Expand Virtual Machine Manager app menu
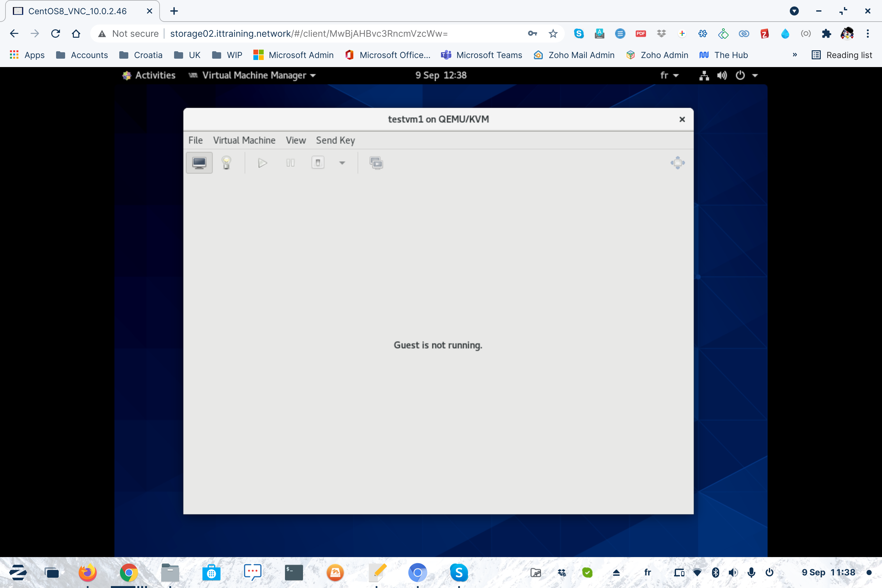Screen dimensions: 882x588 [x=252, y=75]
